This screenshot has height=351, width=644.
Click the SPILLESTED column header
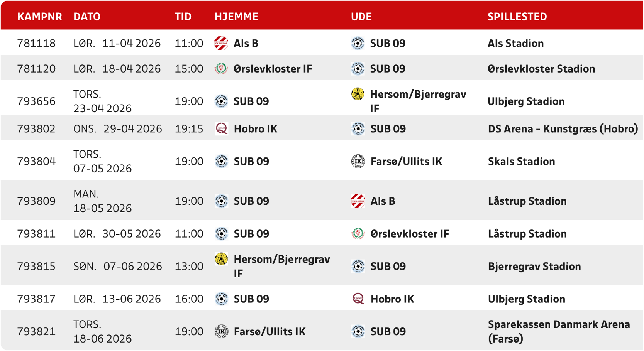pyautogui.click(x=517, y=17)
